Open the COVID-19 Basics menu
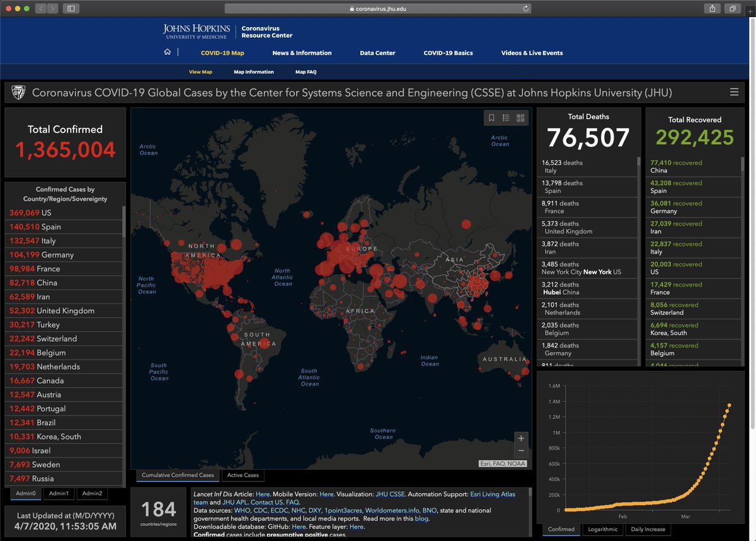This screenshot has width=756, height=541. point(448,53)
